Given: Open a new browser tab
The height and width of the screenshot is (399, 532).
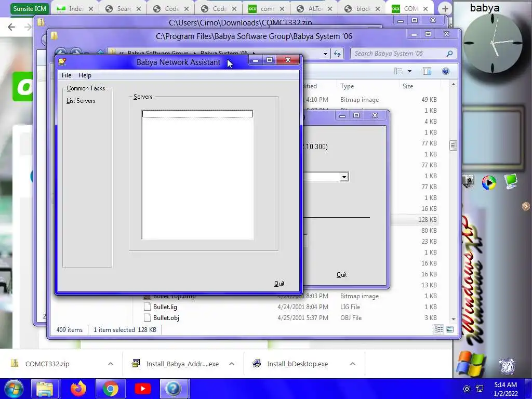Looking at the screenshot, I should [445, 9].
